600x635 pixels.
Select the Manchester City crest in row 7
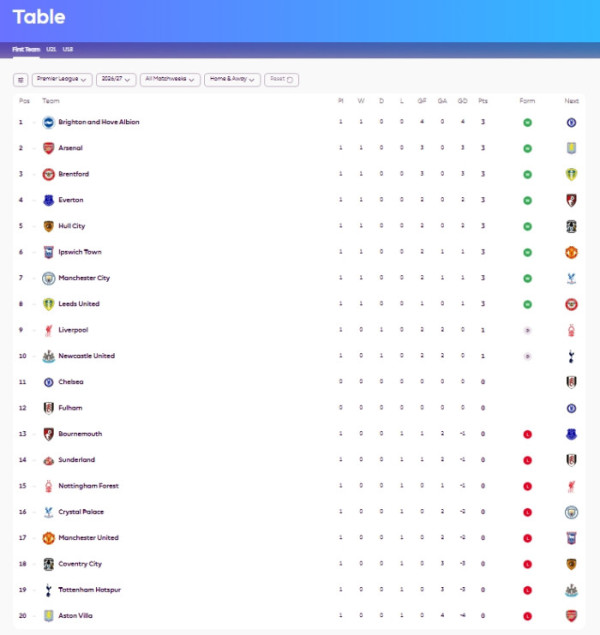pyautogui.click(x=49, y=278)
